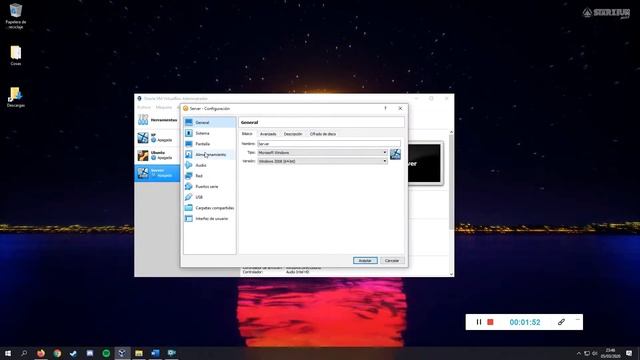
Task: Click the help question mark in Configuración dialog
Action: [x=385, y=108]
